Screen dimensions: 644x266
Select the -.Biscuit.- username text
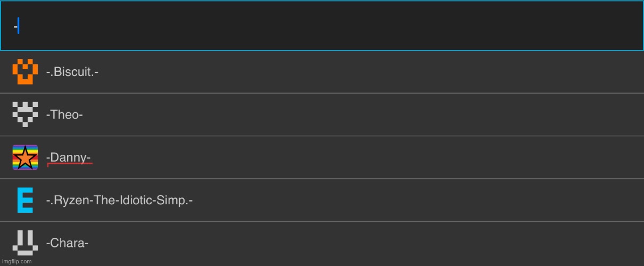pos(72,72)
